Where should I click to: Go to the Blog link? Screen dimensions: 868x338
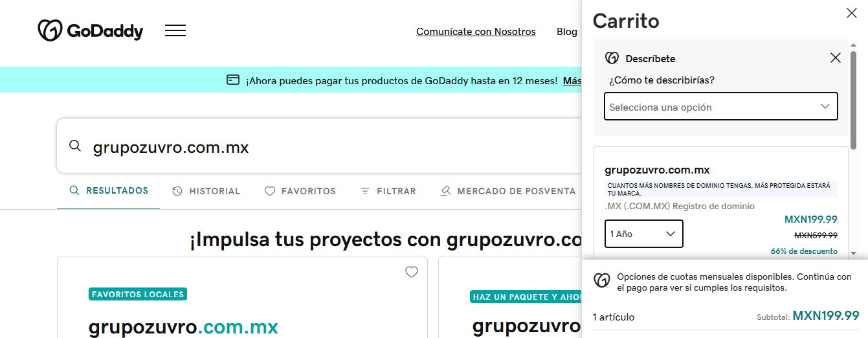click(566, 32)
